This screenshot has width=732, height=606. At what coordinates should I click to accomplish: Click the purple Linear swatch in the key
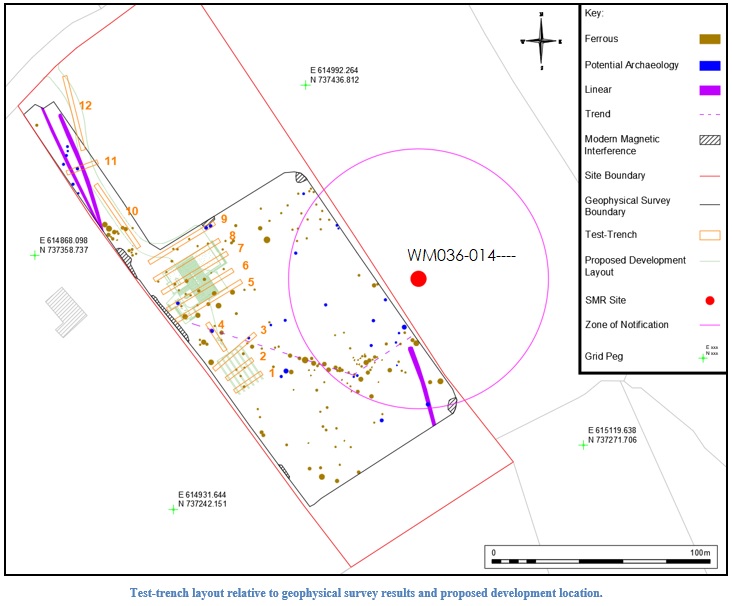709,91
